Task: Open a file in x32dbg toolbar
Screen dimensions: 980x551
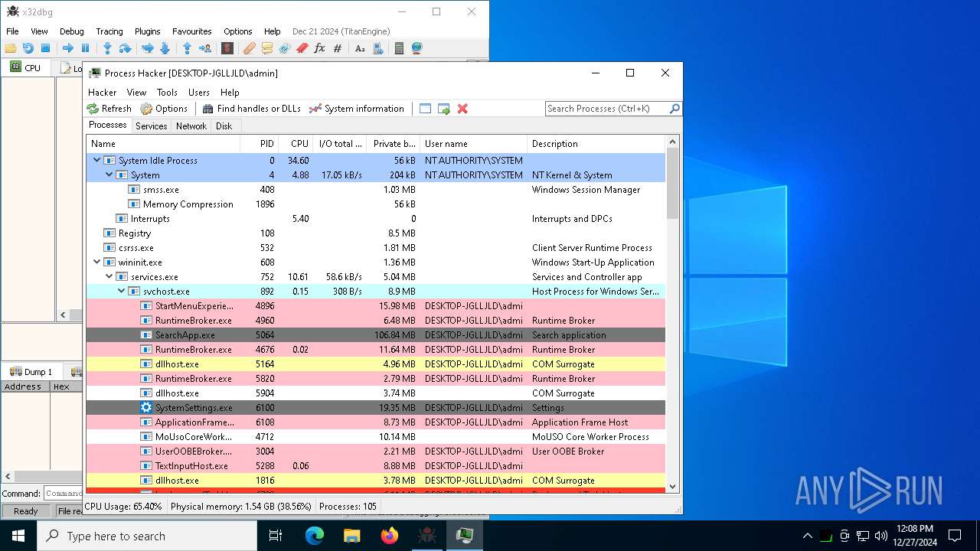Action: [11, 48]
